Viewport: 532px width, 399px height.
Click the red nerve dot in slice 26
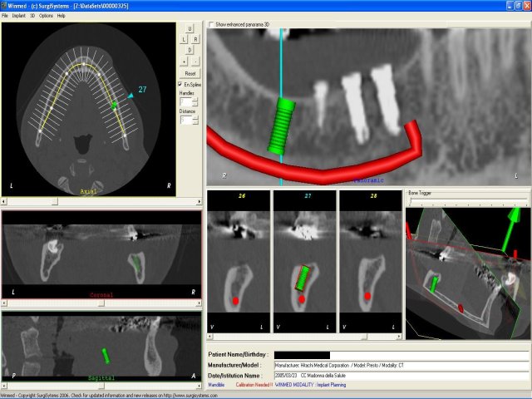236,301
